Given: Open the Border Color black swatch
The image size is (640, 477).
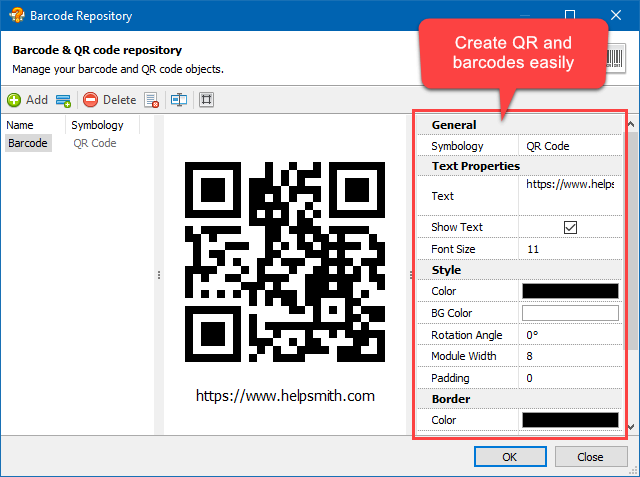Looking at the screenshot, I should [570, 420].
